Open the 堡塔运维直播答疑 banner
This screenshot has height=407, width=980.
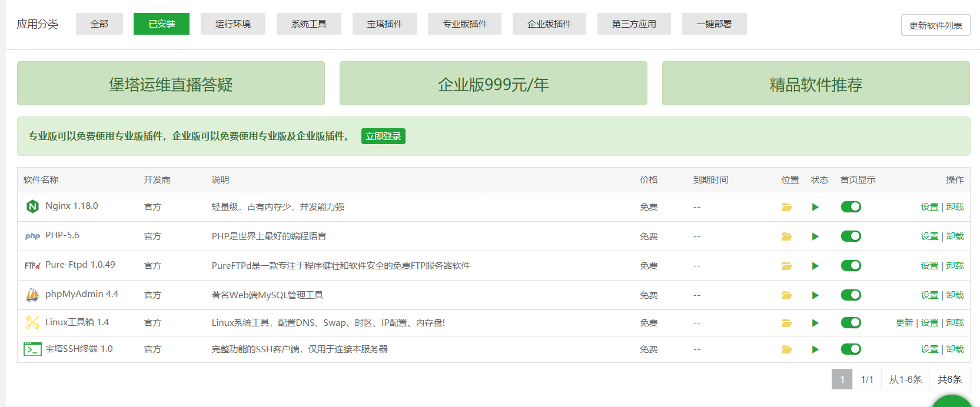tap(171, 84)
